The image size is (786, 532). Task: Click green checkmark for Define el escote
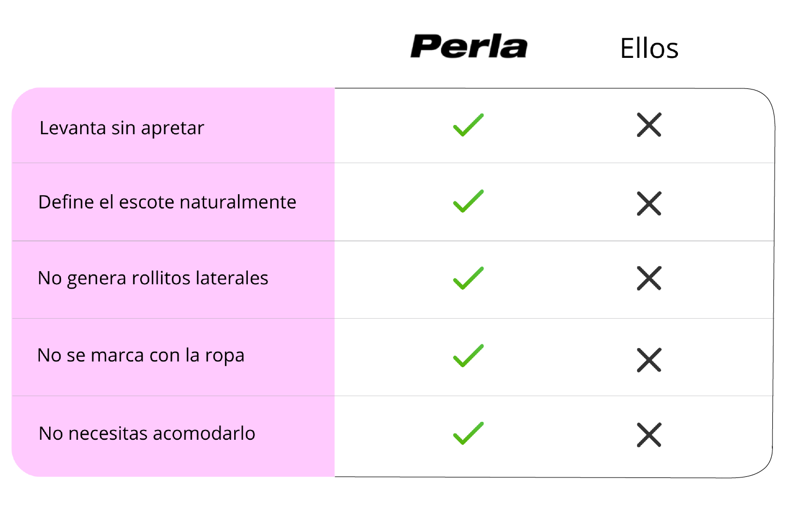pyautogui.click(x=468, y=201)
